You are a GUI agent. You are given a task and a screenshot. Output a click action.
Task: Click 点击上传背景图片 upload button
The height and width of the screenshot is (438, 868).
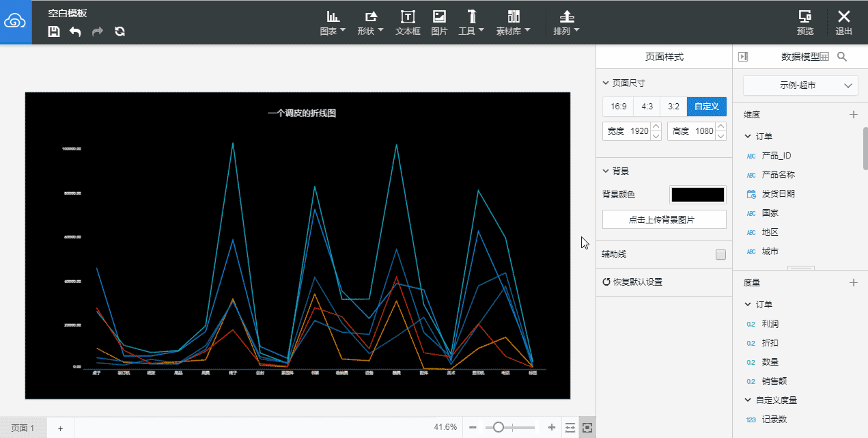(x=664, y=219)
